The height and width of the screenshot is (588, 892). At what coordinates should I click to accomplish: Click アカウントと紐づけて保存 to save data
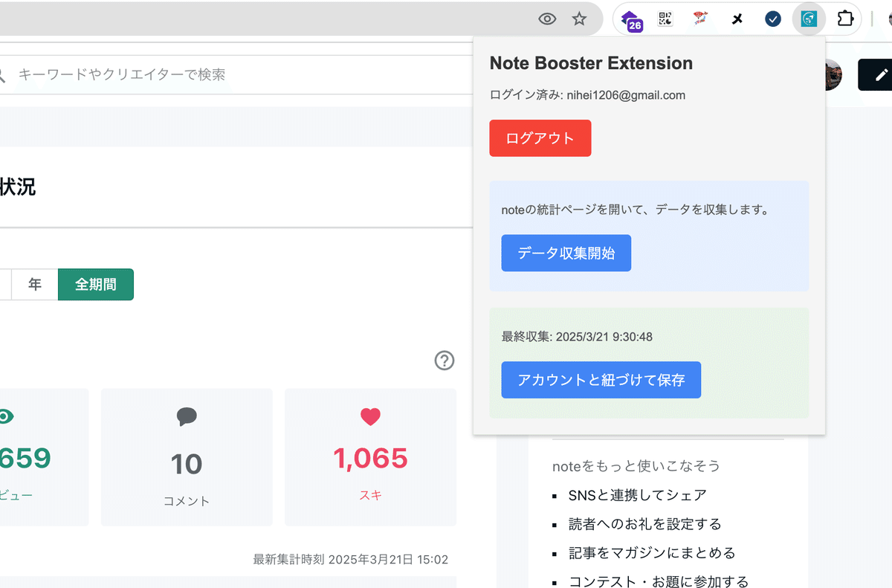[x=601, y=379]
